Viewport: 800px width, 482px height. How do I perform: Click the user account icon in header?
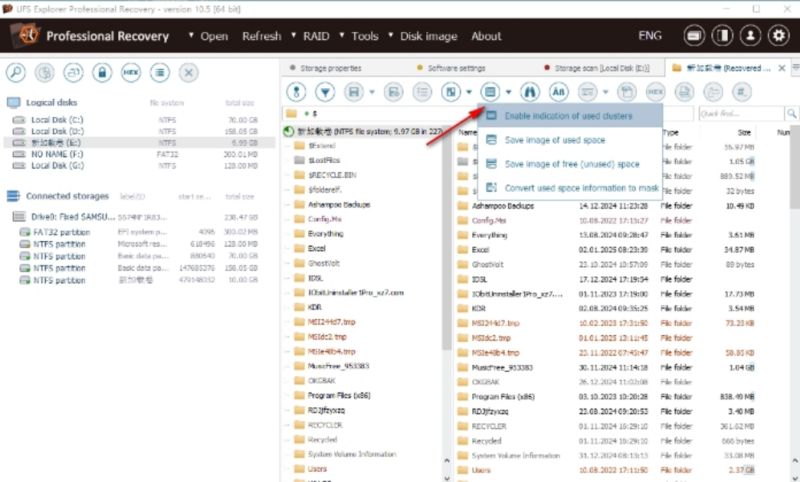tap(751, 36)
